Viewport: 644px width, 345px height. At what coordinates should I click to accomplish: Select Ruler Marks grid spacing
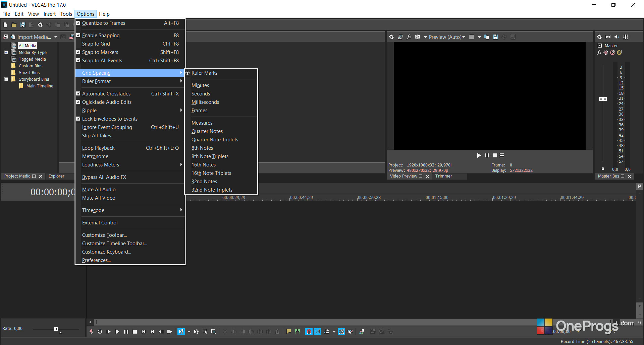[x=221, y=73]
